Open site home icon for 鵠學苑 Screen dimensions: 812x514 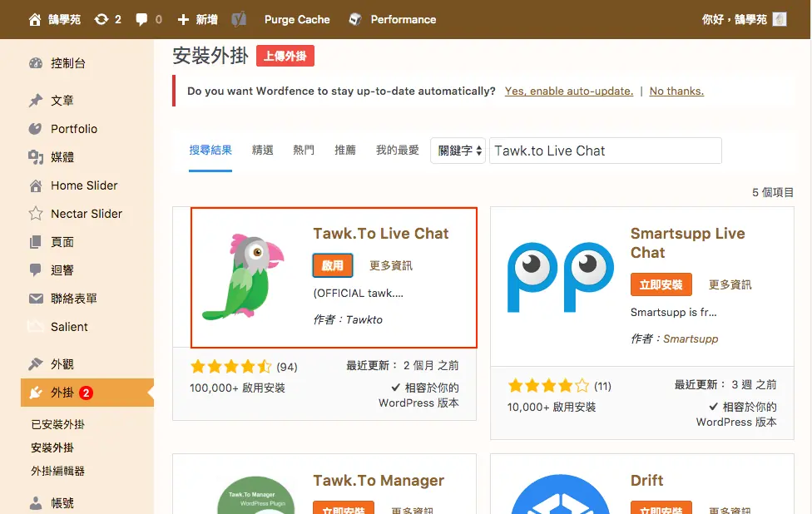(x=35, y=20)
